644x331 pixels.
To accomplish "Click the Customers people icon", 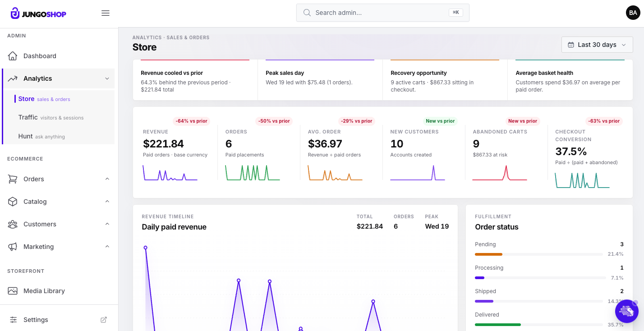I will coord(13,224).
